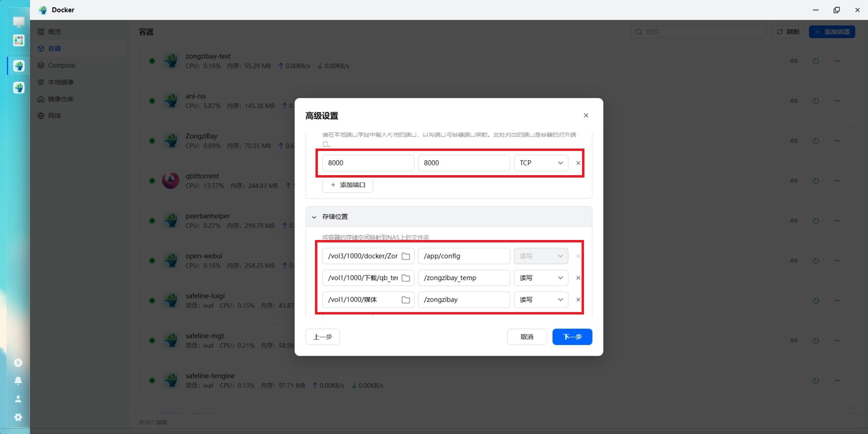
Task: Click the link icon for peerbanhelper
Action: (x=794, y=221)
